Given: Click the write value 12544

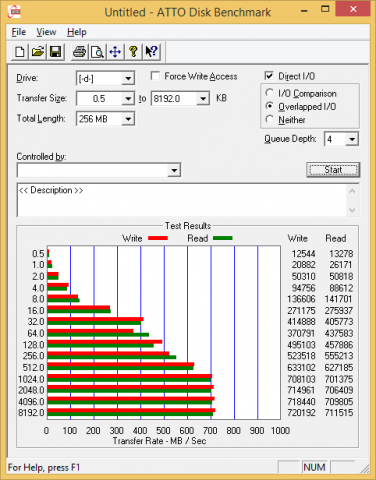Looking at the screenshot, I should click(303, 254).
